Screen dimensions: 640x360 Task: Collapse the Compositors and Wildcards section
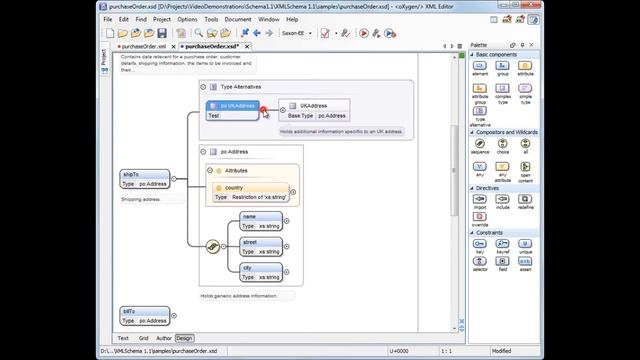pyautogui.click(x=472, y=132)
